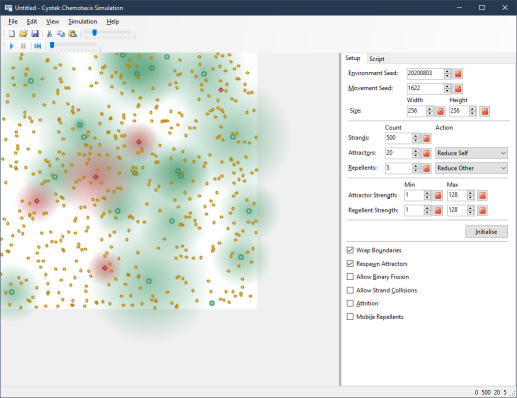Pause the simulation
Viewport: 517px width, 398px height.
(x=23, y=46)
